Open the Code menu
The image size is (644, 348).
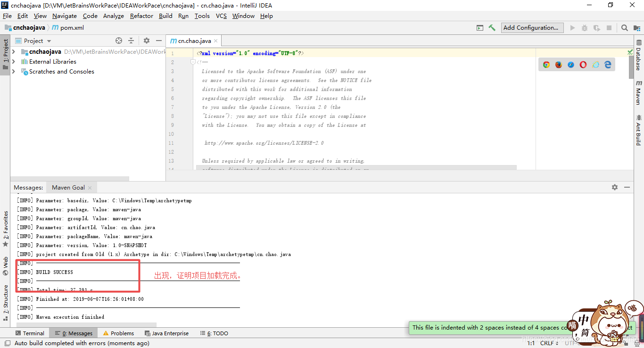90,16
